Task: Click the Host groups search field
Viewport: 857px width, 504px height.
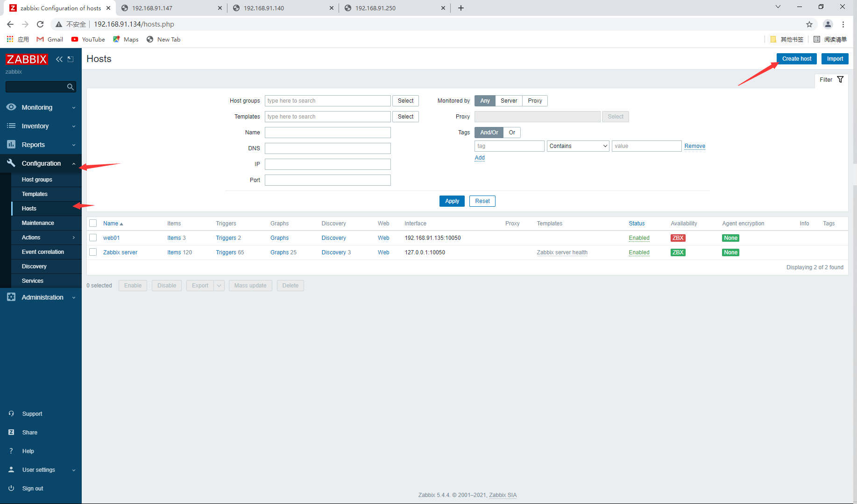Action: point(327,101)
